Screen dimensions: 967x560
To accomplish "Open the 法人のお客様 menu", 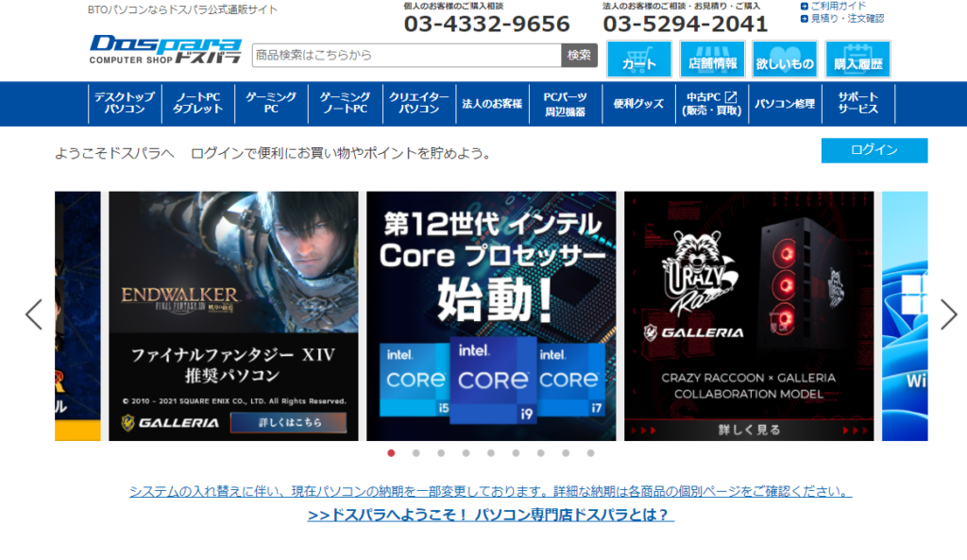I will point(492,103).
